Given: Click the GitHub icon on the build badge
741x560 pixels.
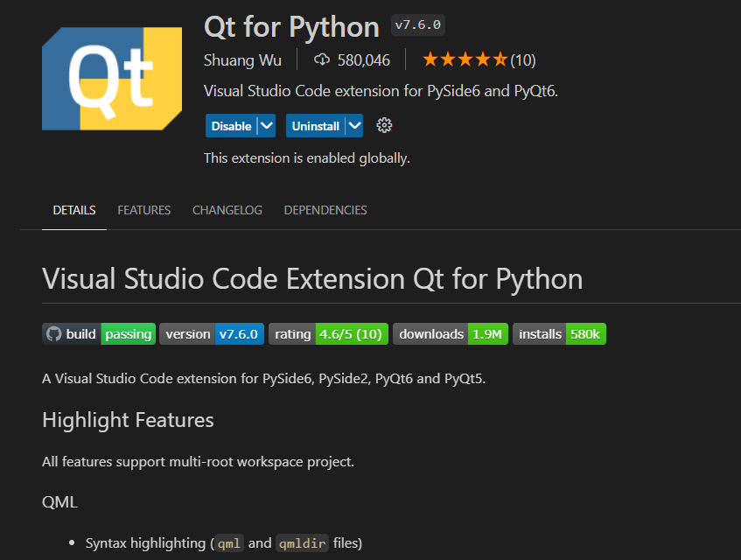Looking at the screenshot, I should (53, 333).
